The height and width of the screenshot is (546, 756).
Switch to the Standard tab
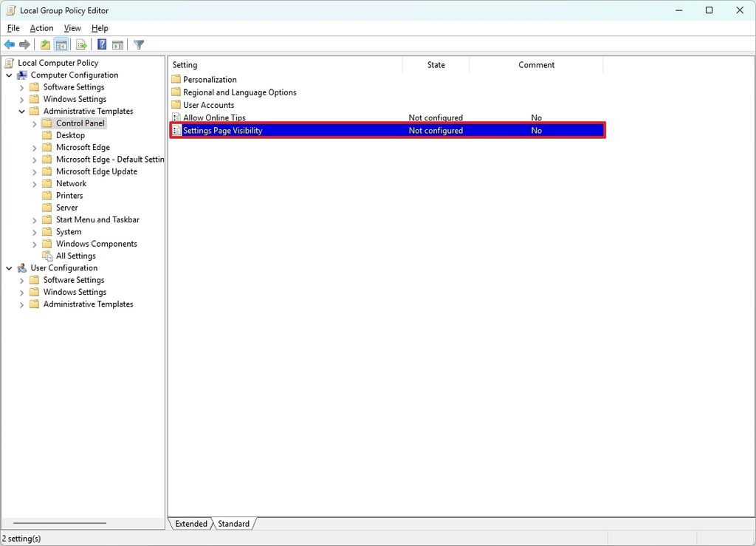coord(233,523)
